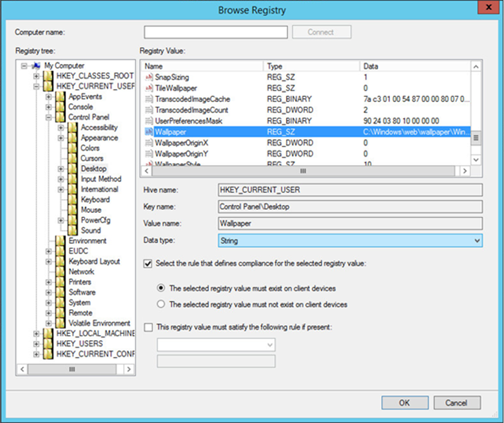Click the Cancel button
The width and height of the screenshot is (504, 423).
coord(457,403)
